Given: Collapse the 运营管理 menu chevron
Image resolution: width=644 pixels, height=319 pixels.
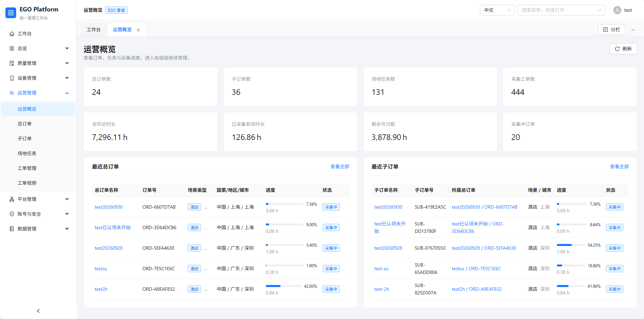Looking at the screenshot, I should tap(67, 93).
